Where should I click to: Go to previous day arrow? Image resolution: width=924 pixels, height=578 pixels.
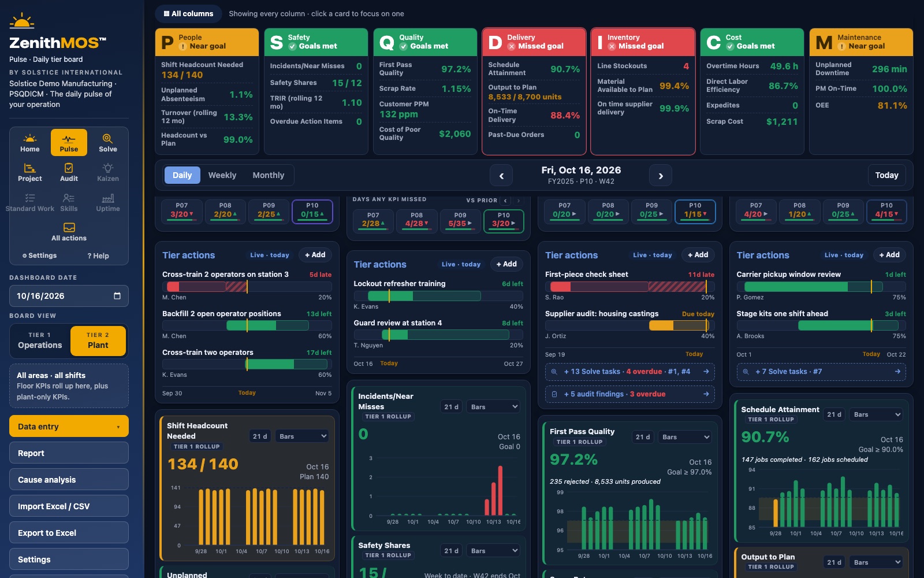[501, 176]
